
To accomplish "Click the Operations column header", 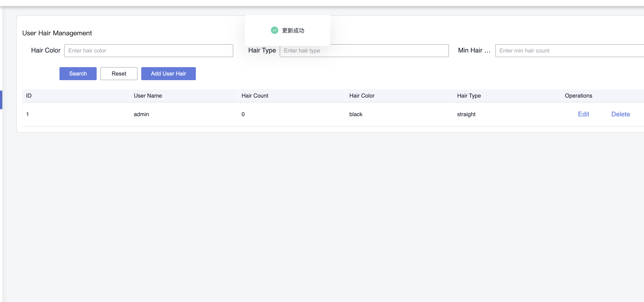I will pyautogui.click(x=578, y=95).
